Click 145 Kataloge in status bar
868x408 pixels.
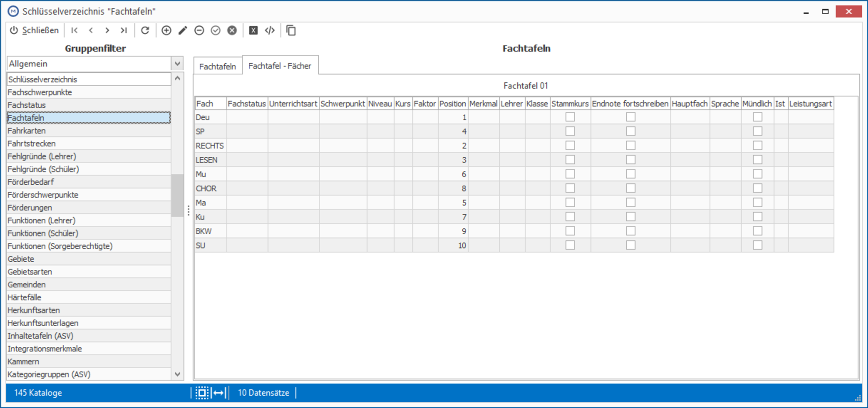tap(38, 393)
